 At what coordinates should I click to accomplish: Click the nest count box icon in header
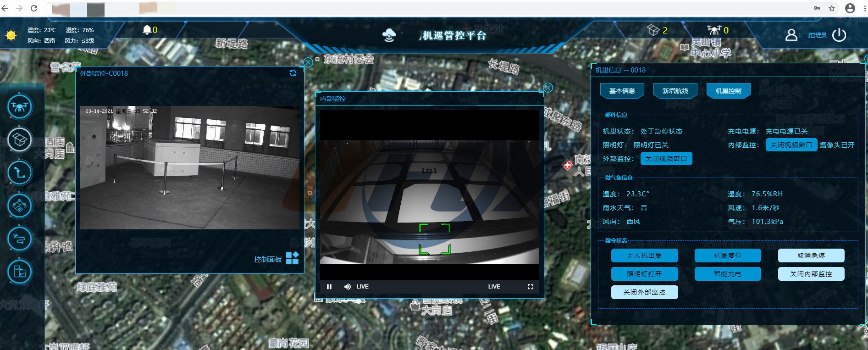tap(653, 30)
